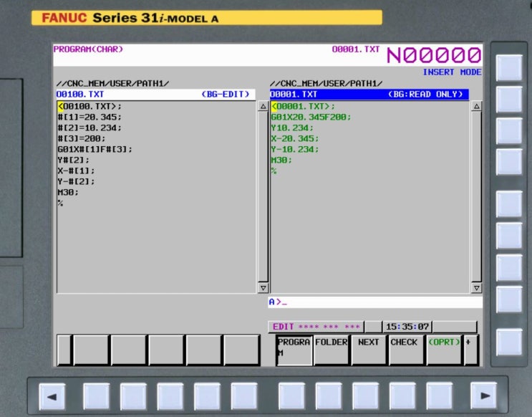
Task: Click the line #[1]=20.345;
Action: pyautogui.click(x=90, y=118)
